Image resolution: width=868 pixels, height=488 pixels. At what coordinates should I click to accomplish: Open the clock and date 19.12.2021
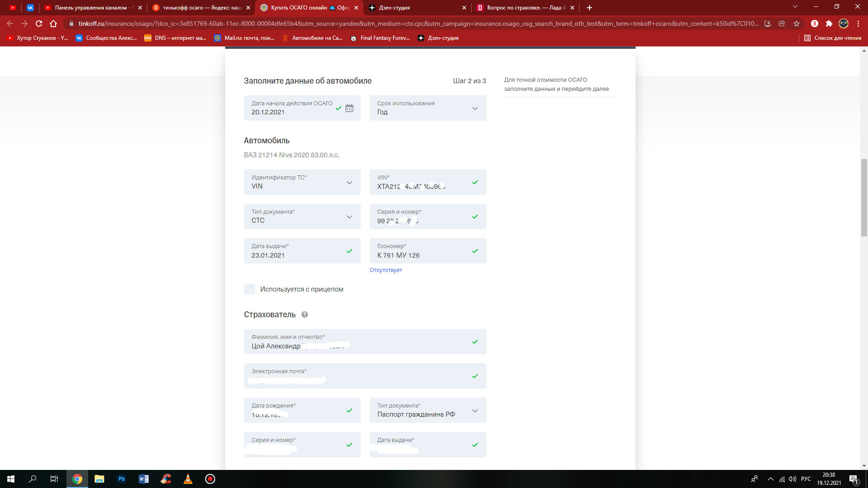pyautogui.click(x=829, y=479)
